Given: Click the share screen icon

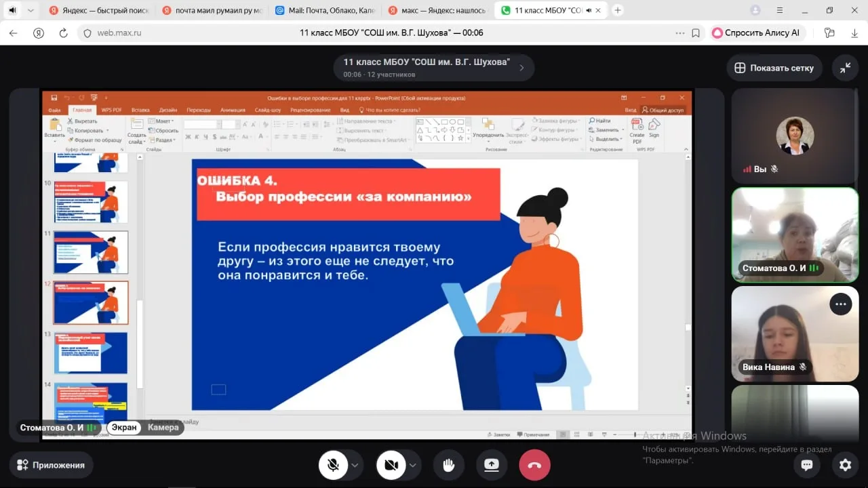Looking at the screenshot, I should (x=491, y=465).
